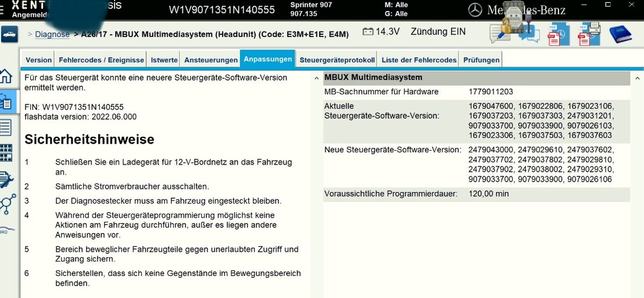Click the Voraussichtliche Programmierdauer label
Image resolution: width=644 pixels, height=298 pixels.
click(x=391, y=194)
